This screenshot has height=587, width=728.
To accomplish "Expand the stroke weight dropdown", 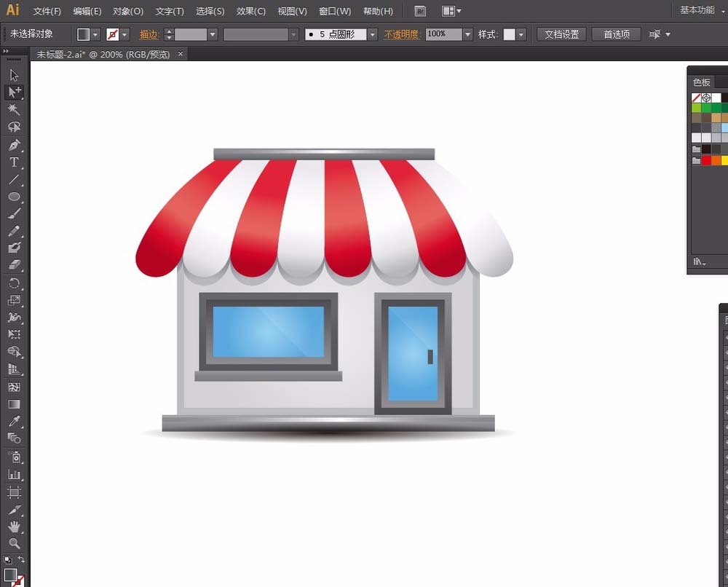I will pos(213,34).
